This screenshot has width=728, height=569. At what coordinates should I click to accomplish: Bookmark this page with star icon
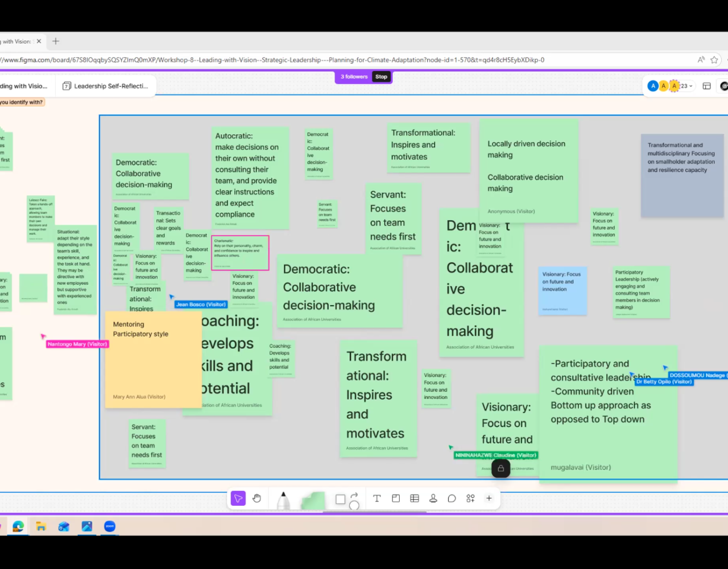(714, 60)
